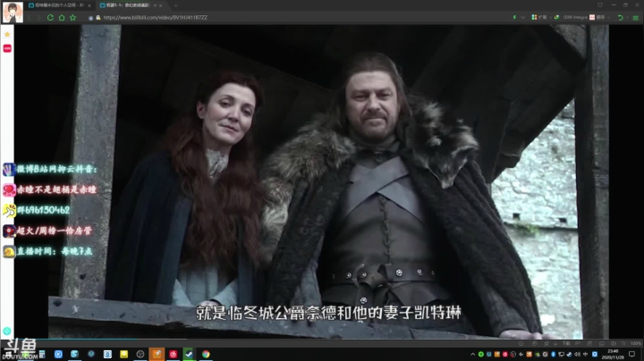644x361 pixels.
Task: Open the browser extensions (扩展) menu
Action: pyautogui.click(x=539, y=17)
